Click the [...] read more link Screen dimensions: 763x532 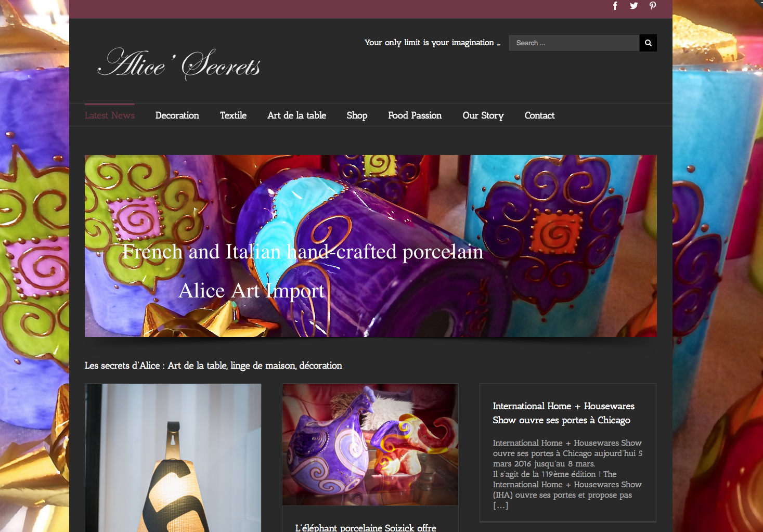tap(500, 505)
